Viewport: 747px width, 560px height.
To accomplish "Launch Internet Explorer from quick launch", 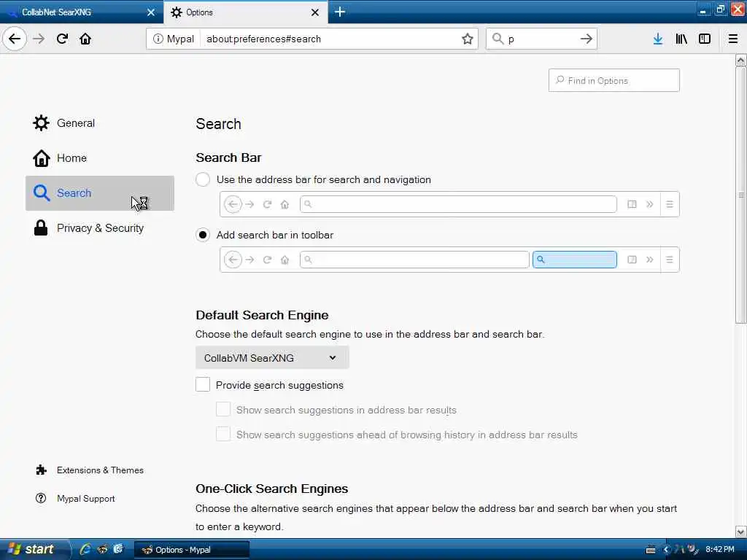I will 85,550.
